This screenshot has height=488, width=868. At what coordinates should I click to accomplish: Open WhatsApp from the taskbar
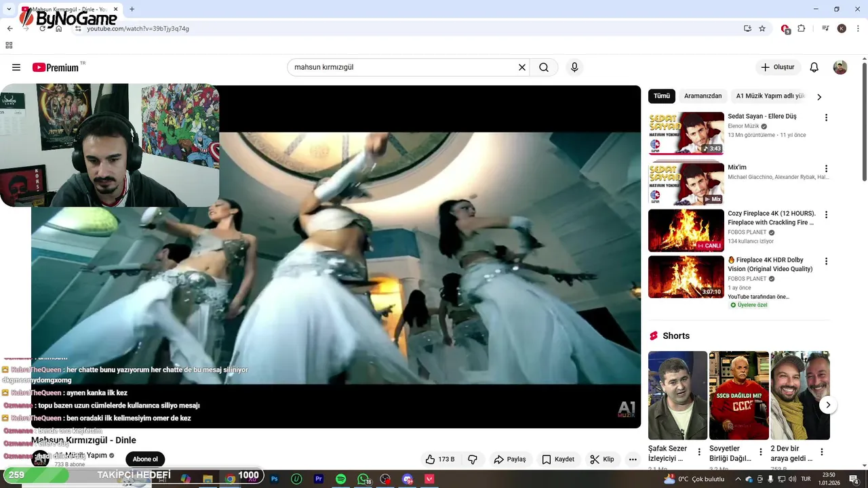click(x=363, y=479)
